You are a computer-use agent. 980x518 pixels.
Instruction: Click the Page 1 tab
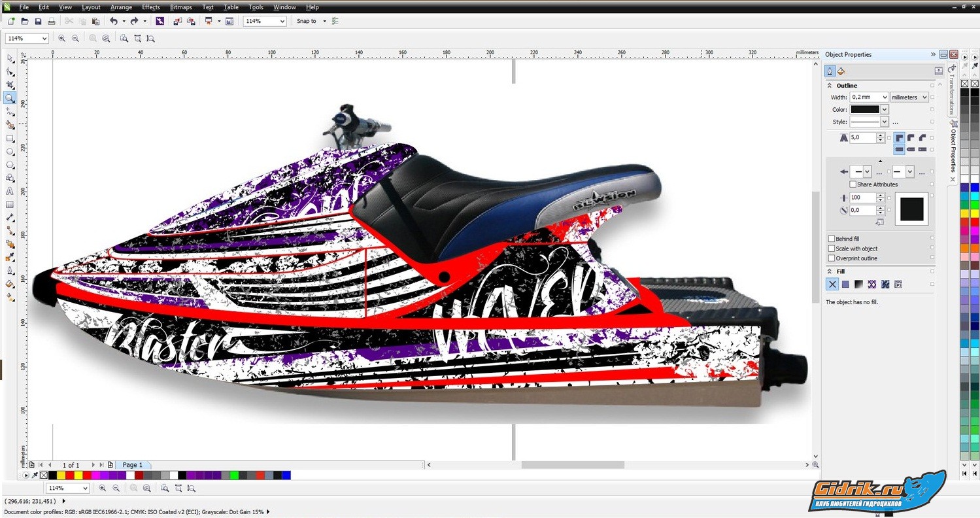pyautogui.click(x=132, y=465)
